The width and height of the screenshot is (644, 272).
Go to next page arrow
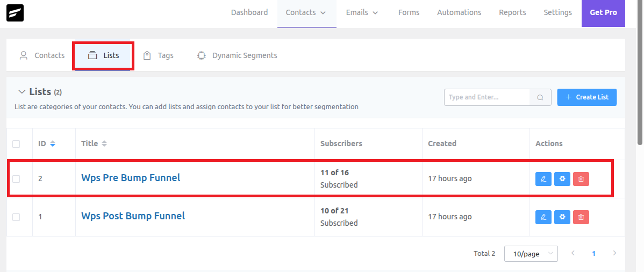point(614,253)
